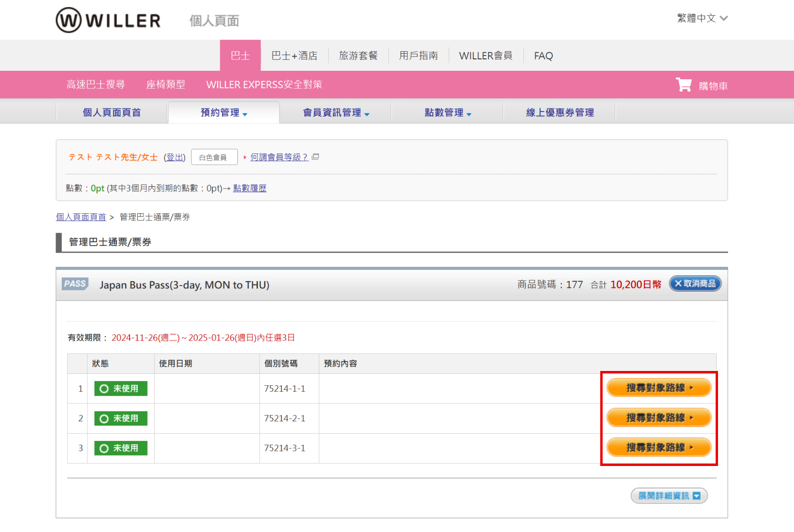Click 未使用 status in row 2
This screenshot has width=794, height=532.
point(121,418)
